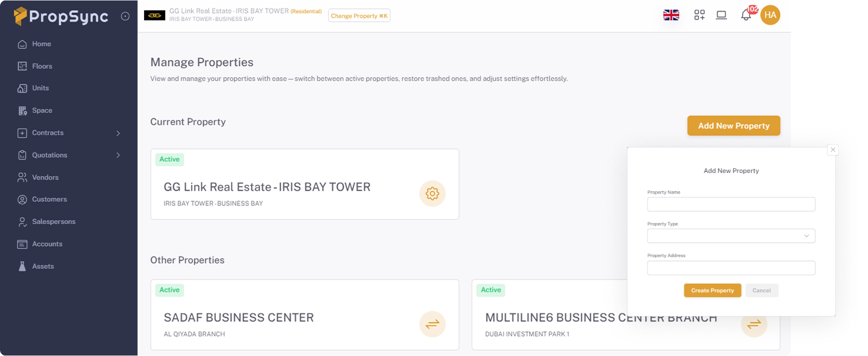This screenshot has height=356, width=868.
Task: Click the Manage Properties heading
Action: point(202,62)
